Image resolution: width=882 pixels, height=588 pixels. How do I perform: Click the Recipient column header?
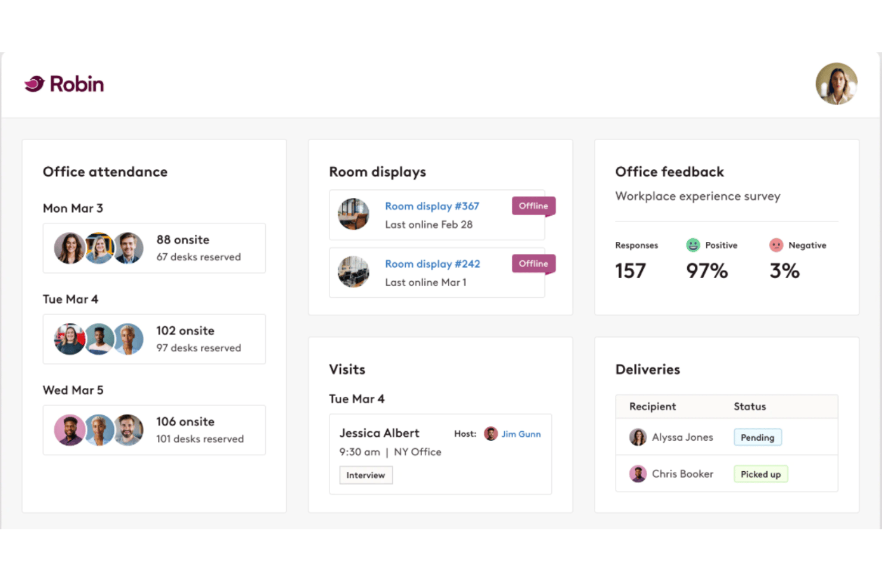(x=653, y=406)
